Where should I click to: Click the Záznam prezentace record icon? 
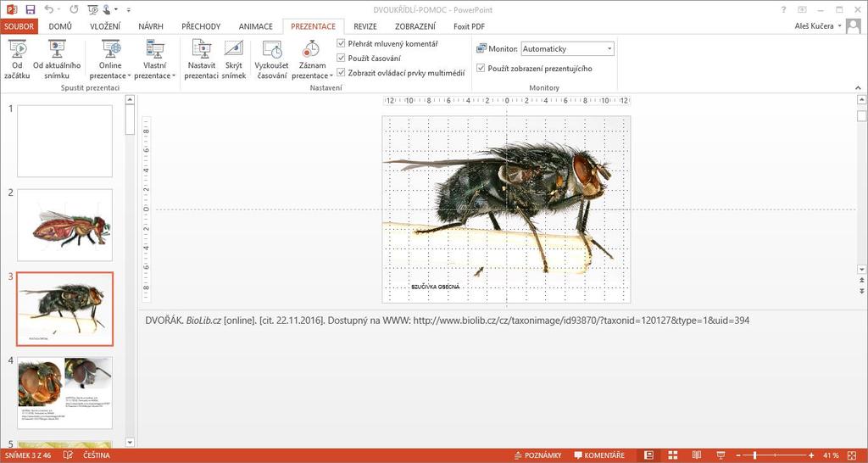[x=310, y=48]
